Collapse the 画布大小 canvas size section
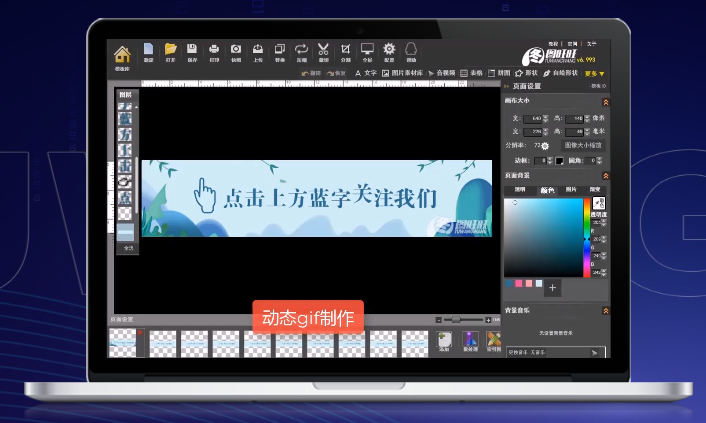This screenshot has height=423, width=706. 606,102
